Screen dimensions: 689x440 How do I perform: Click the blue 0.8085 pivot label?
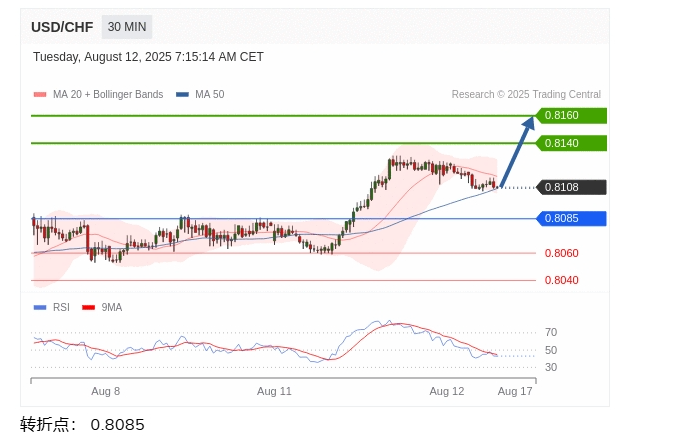(x=571, y=218)
